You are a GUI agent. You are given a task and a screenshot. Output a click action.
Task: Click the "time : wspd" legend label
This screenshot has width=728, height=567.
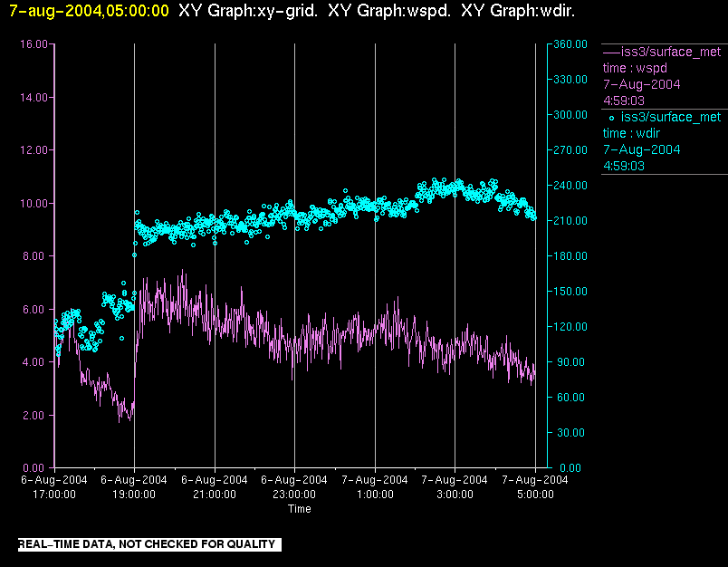pyautogui.click(x=635, y=68)
